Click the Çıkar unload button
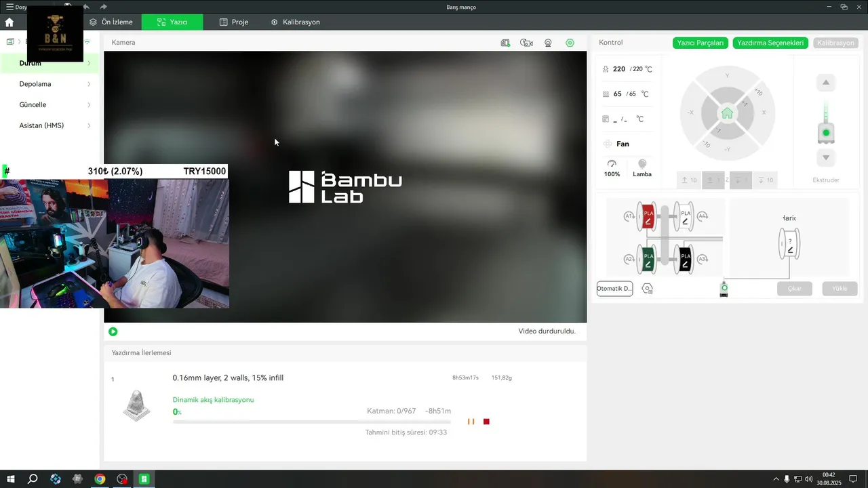The height and width of the screenshot is (488, 868). click(794, 289)
